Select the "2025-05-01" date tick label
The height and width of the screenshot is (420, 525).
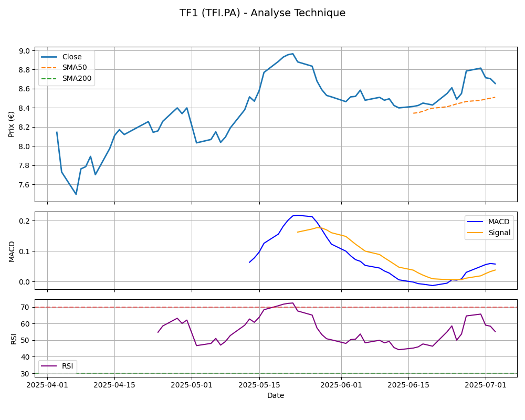[x=192, y=385]
